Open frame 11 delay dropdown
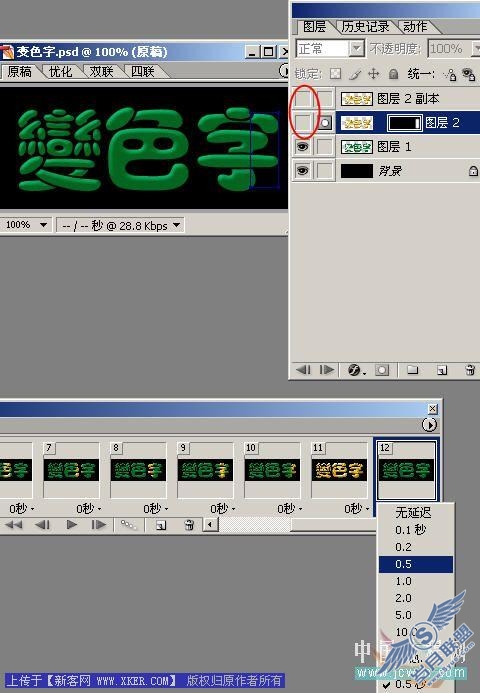Screen dimensions: 480x693 tap(357, 509)
